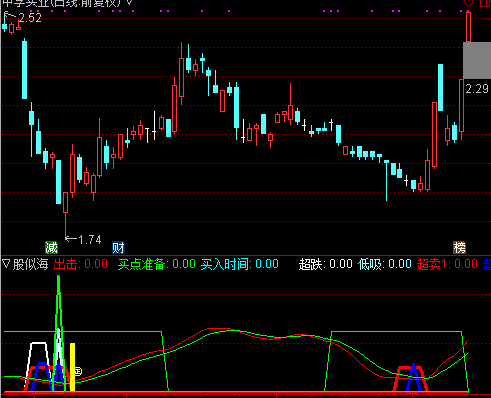Click the 股似海 indicator name label

(x=30, y=264)
